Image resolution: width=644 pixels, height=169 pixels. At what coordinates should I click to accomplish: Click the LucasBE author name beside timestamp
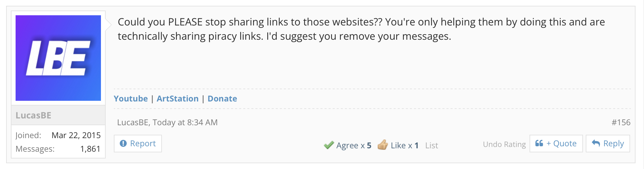pyautogui.click(x=132, y=123)
